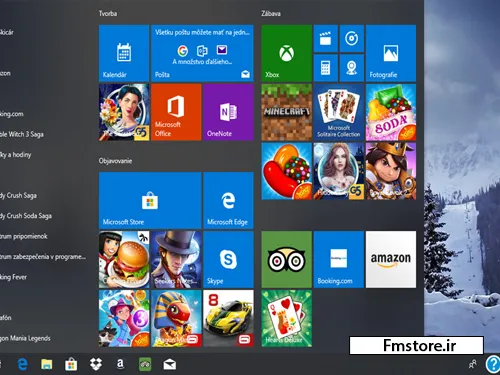Open the Calculator tile

(326, 68)
